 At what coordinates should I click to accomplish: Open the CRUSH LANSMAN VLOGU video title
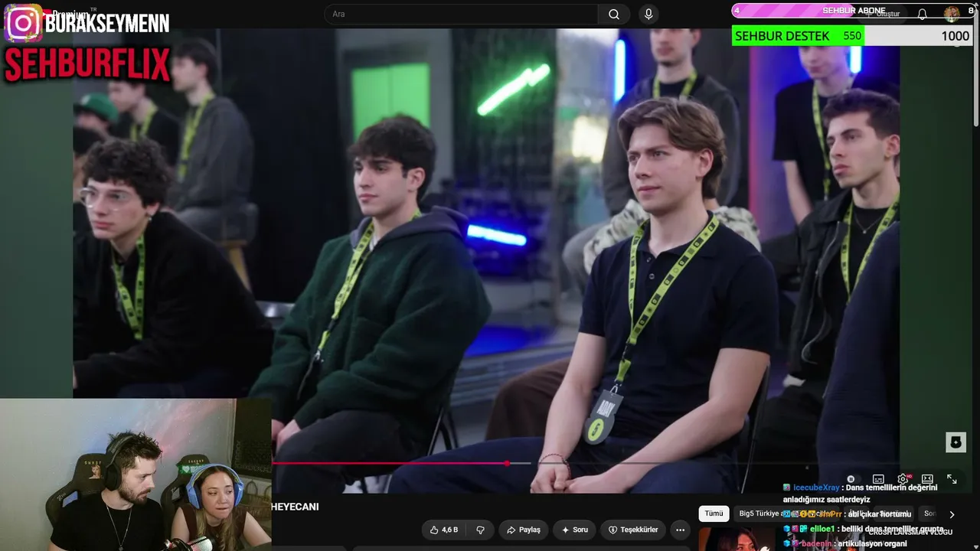pyautogui.click(x=910, y=532)
